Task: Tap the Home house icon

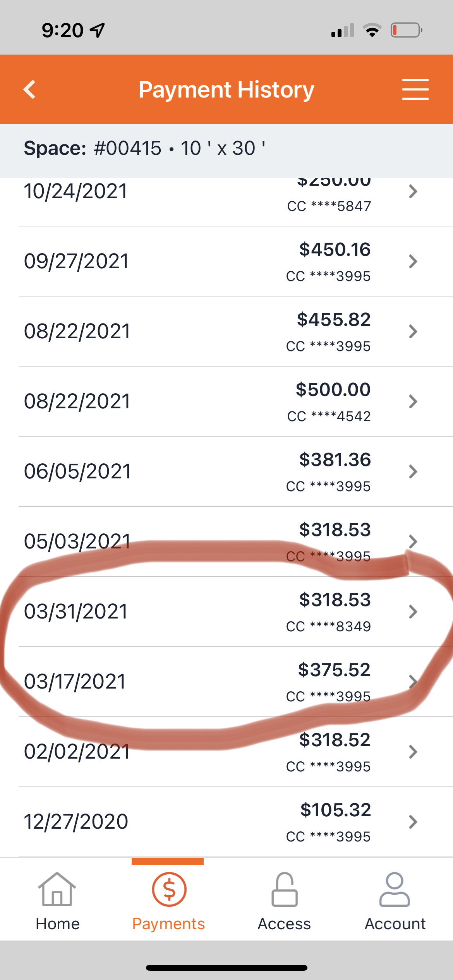Action: click(x=57, y=889)
